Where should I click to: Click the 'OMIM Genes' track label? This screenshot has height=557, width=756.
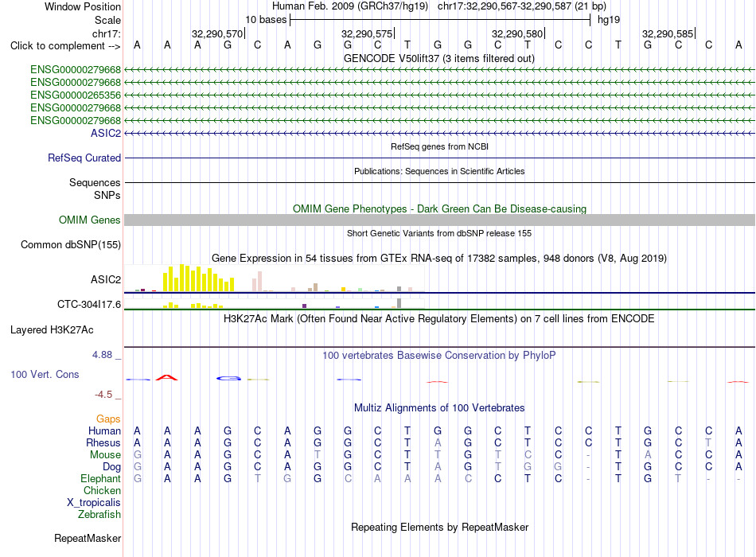pyautogui.click(x=89, y=220)
